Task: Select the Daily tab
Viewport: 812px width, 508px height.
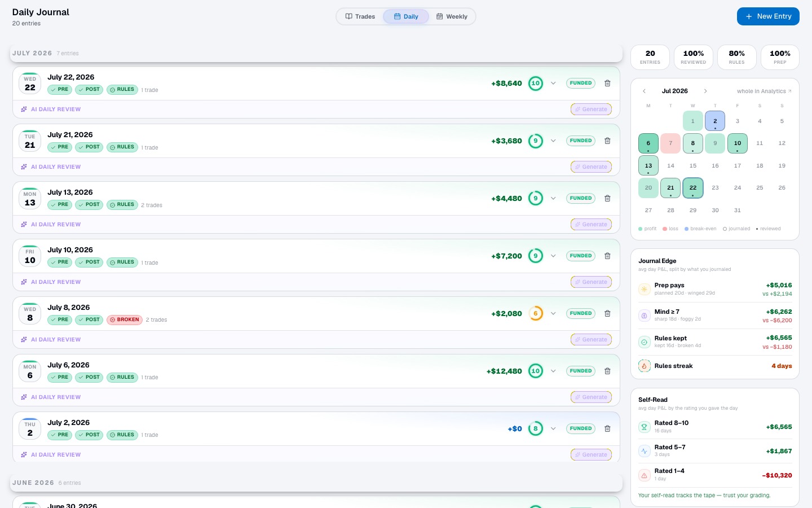Action: pyautogui.click(x=406, y=16)
